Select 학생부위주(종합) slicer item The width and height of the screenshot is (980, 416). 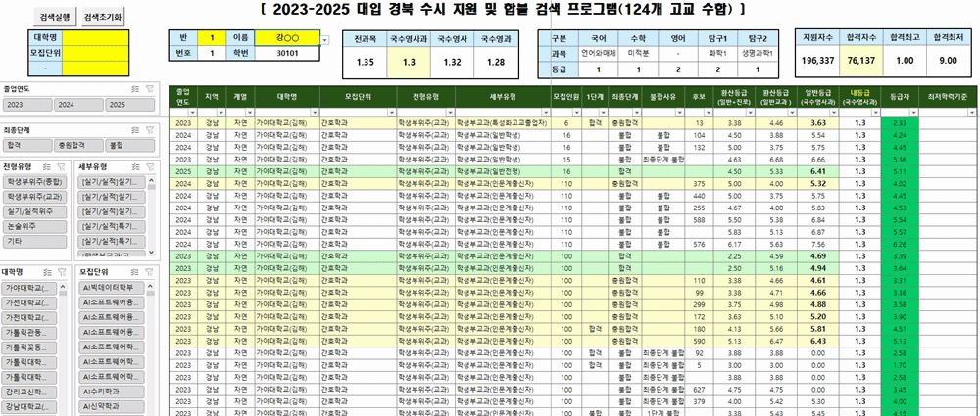click(x=35, y=182)
